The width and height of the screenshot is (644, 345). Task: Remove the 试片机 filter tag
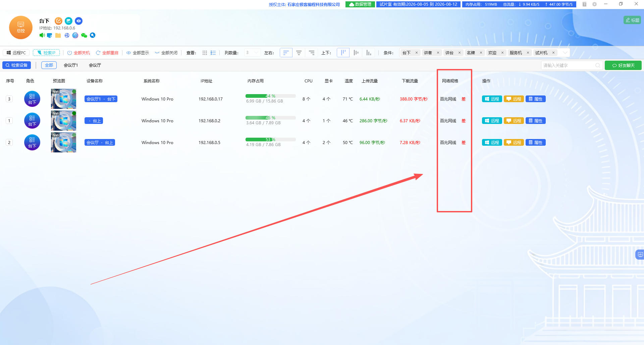[553, 53]
